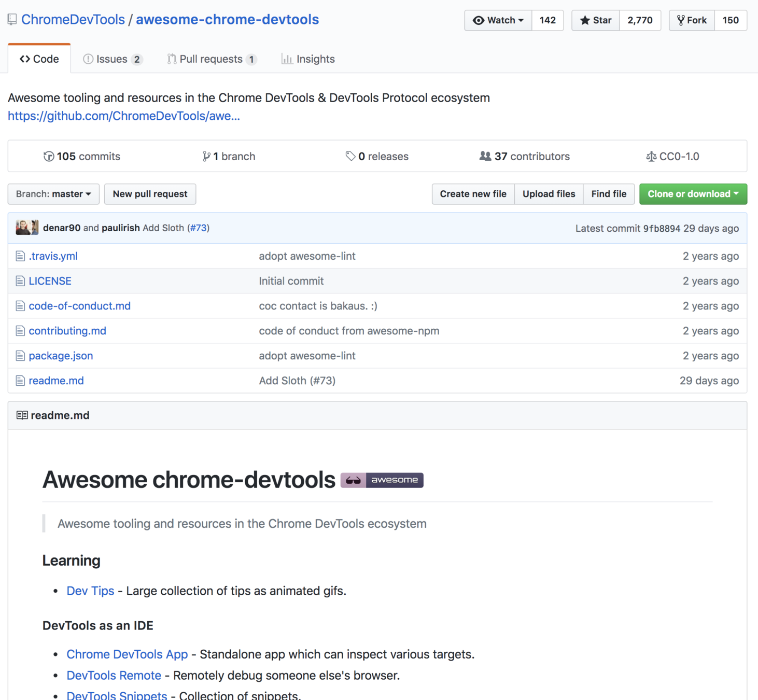
Task: Open the github.com/ChromeDevTools/awe... URL
Action: pos(124,116)
